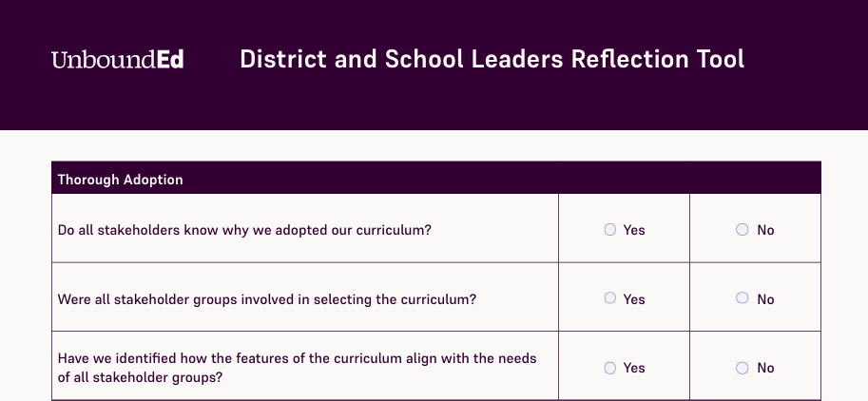868x401 pixels.
Task: Mark No radio for curriculum features align question
Action: coord(743,368)
